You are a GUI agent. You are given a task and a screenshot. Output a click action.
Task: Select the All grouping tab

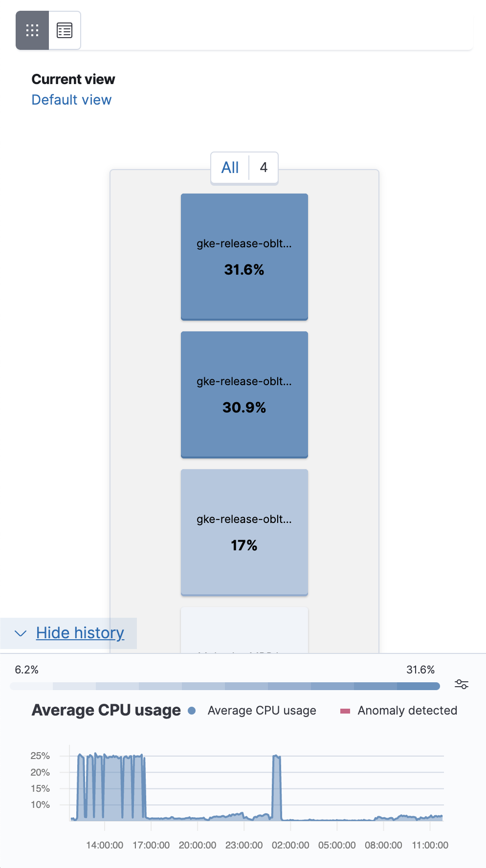(230, 167)
